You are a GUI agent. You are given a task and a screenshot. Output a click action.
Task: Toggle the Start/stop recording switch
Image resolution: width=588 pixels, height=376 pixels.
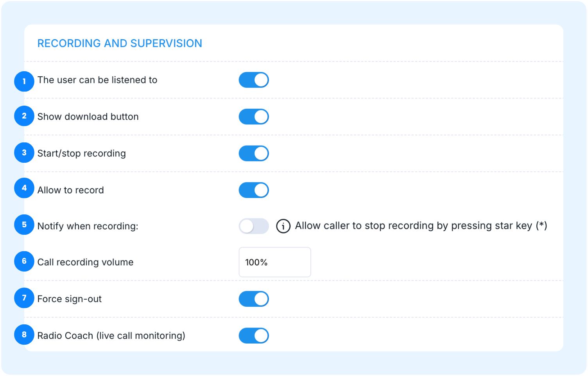pyautogui.click(x=254, y=153)
